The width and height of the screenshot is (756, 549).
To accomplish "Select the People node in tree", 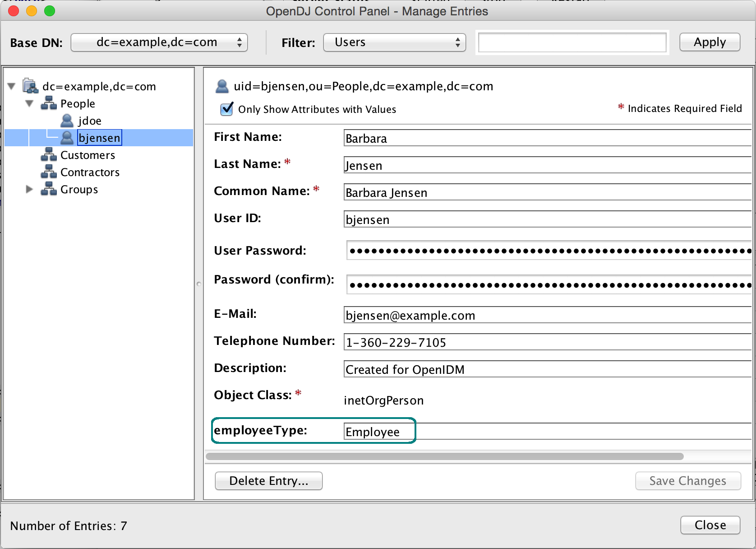I will tap(78, 103).
